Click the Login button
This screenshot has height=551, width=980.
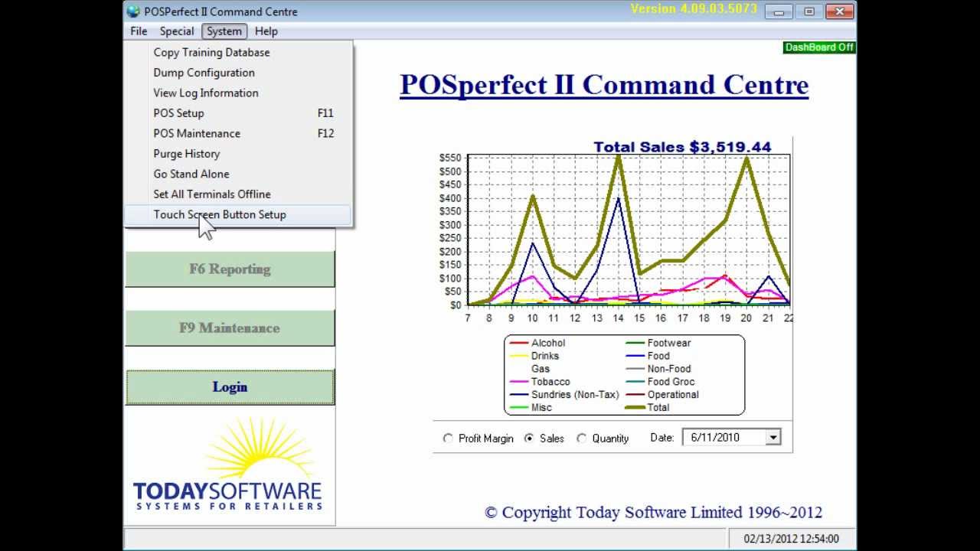tap(230, 387)
